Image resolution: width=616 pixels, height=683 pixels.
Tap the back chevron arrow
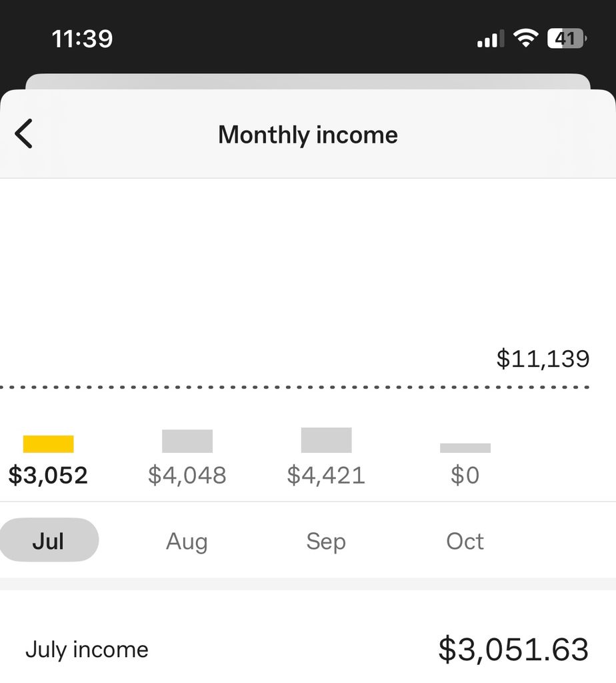pyautogui.click(x=24, y=134)
